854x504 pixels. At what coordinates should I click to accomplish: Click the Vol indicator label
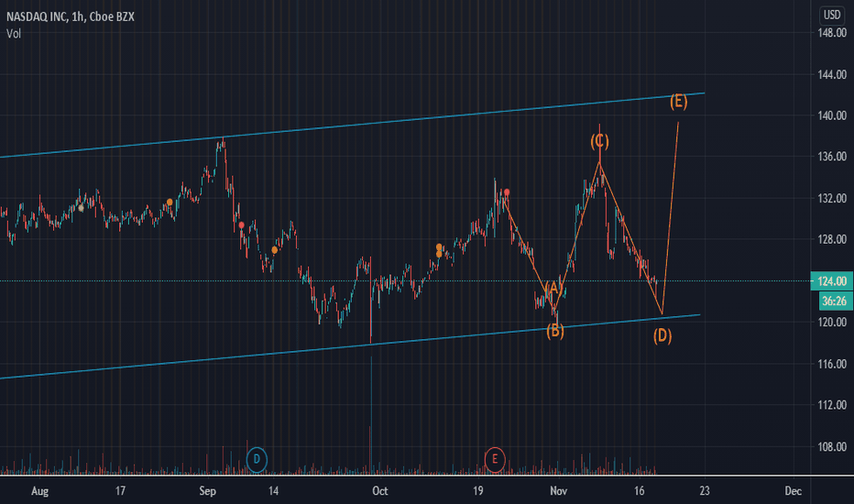14,34
